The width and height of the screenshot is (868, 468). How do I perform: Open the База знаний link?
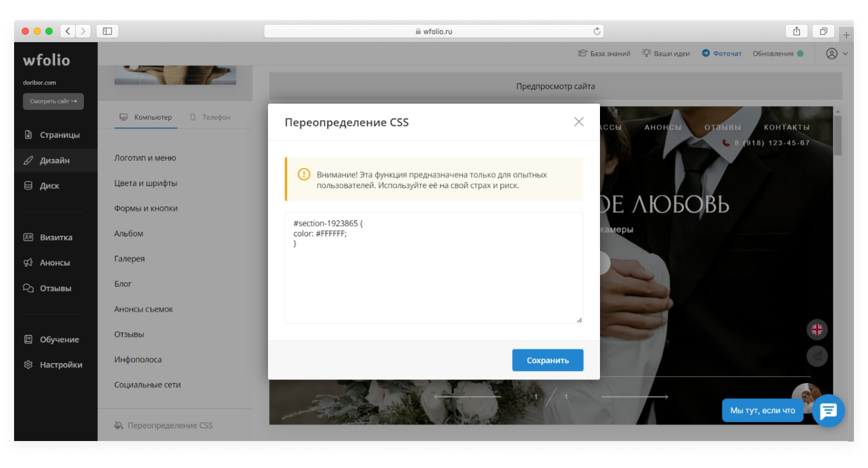[604, 53]
